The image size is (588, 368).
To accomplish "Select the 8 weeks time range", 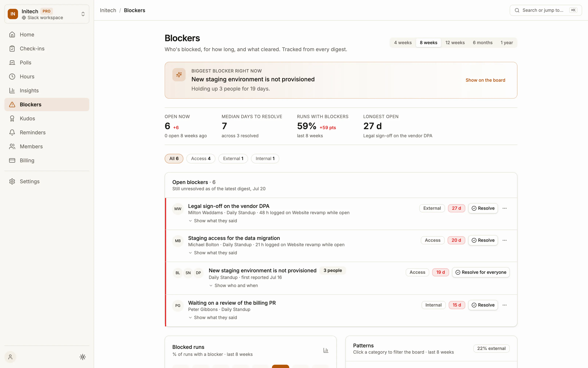I will click(x=429, y=43).
